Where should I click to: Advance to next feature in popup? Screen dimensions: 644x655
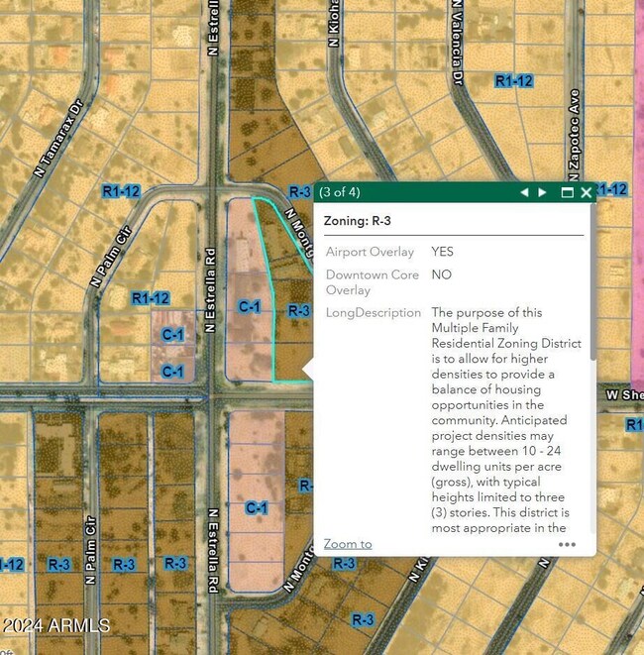point(542,192)
